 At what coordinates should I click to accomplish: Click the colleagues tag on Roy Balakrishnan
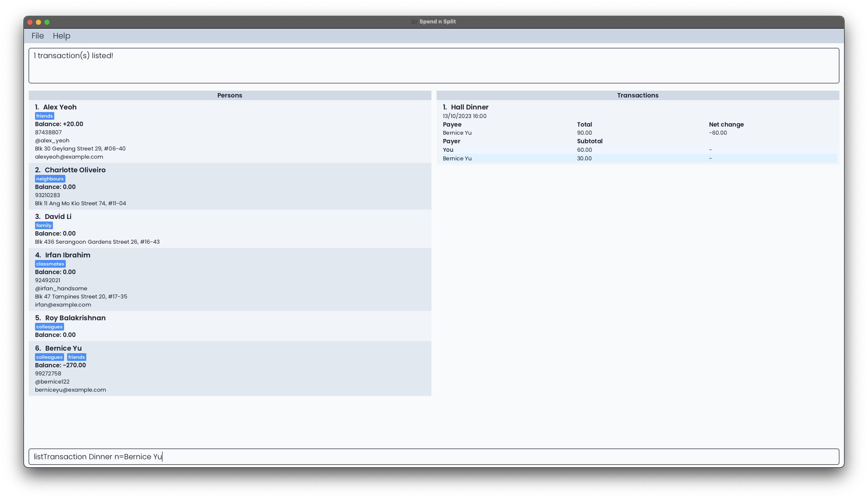(50, 327)
